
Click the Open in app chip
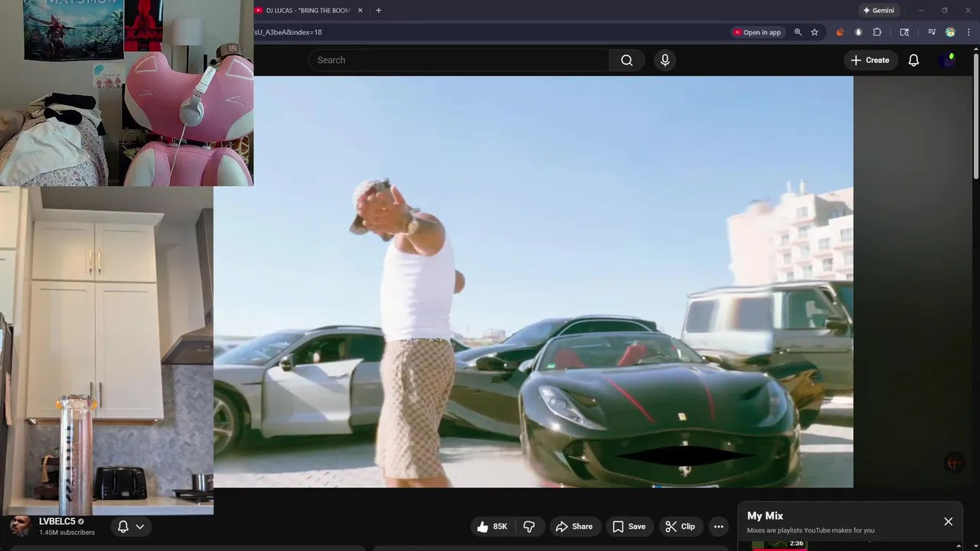[757, 32]
